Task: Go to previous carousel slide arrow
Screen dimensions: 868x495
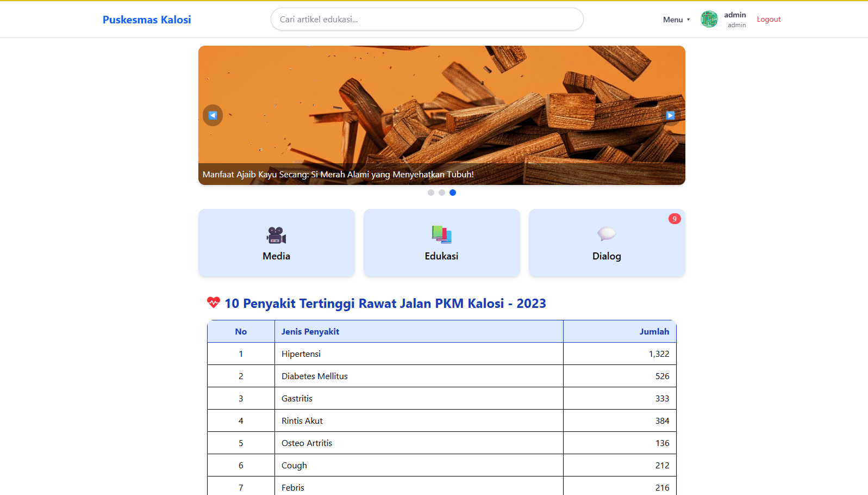Action: 213,115
